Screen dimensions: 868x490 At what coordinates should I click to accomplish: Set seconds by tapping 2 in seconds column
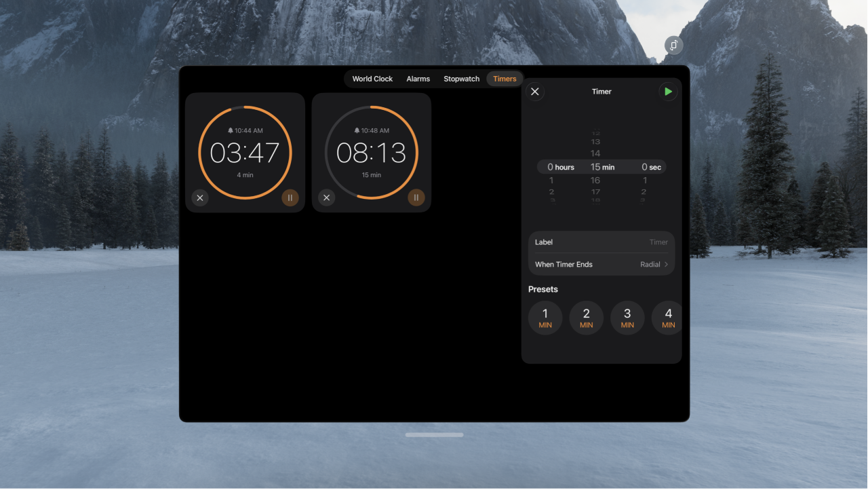point(643,191)
